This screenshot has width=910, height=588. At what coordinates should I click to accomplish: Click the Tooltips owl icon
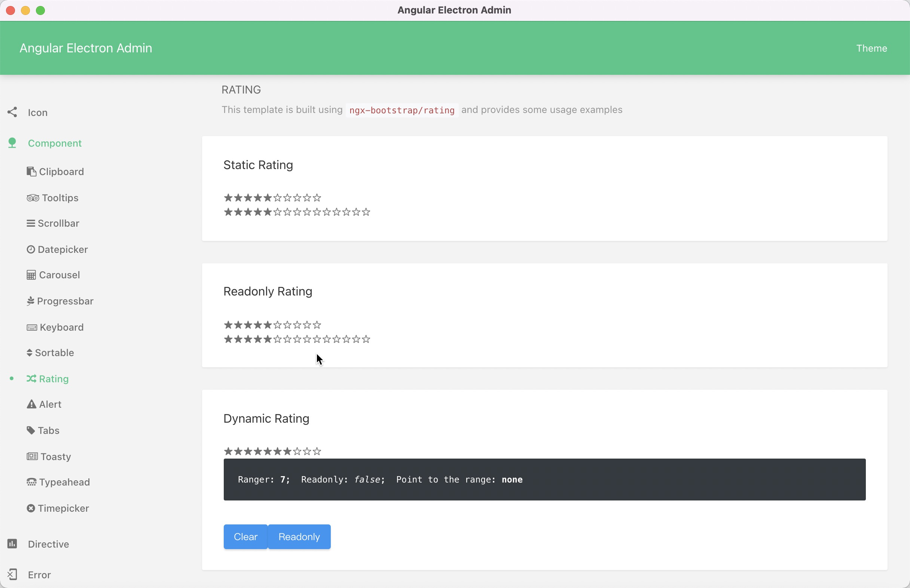pos(33,198)
